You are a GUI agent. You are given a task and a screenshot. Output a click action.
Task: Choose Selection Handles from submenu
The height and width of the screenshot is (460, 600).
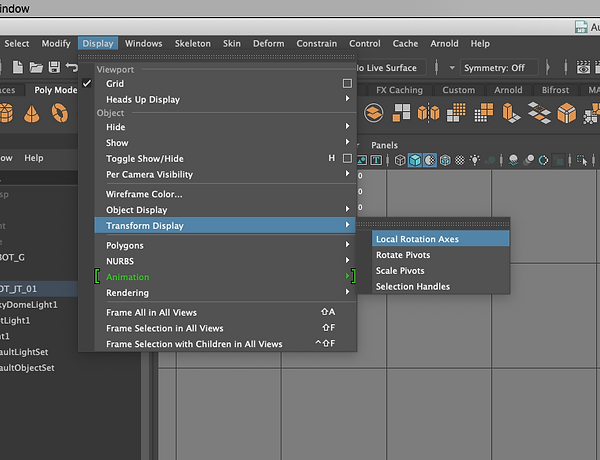click(440, 286)
